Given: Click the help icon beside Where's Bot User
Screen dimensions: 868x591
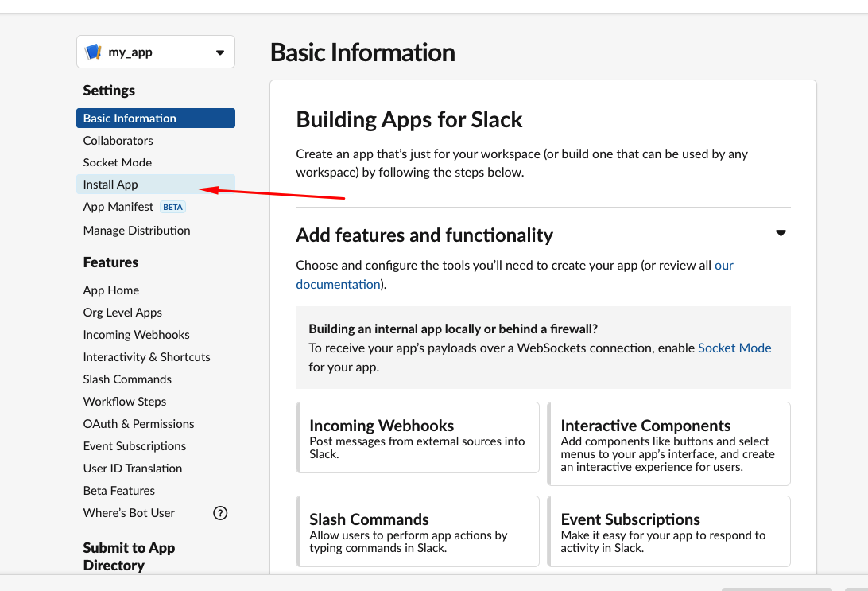Looking at the screenshot, I should pos(220,513).
